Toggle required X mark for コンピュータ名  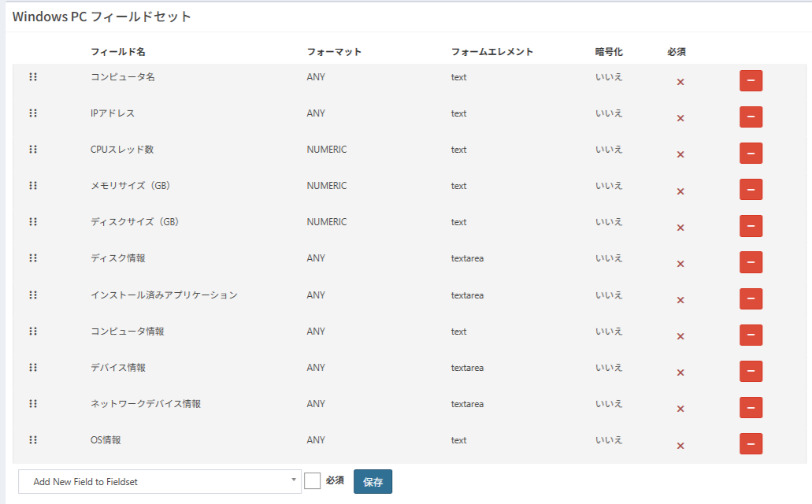(680, 82)
